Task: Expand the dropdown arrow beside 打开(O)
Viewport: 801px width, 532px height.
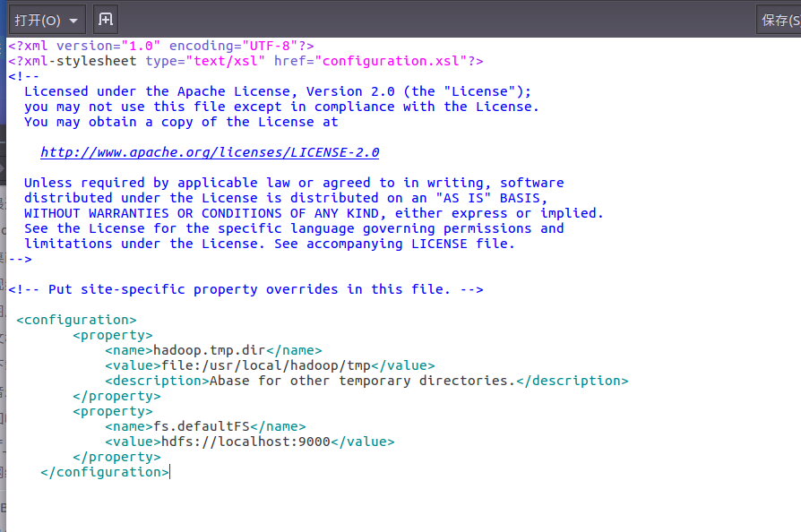Action: 73,21
